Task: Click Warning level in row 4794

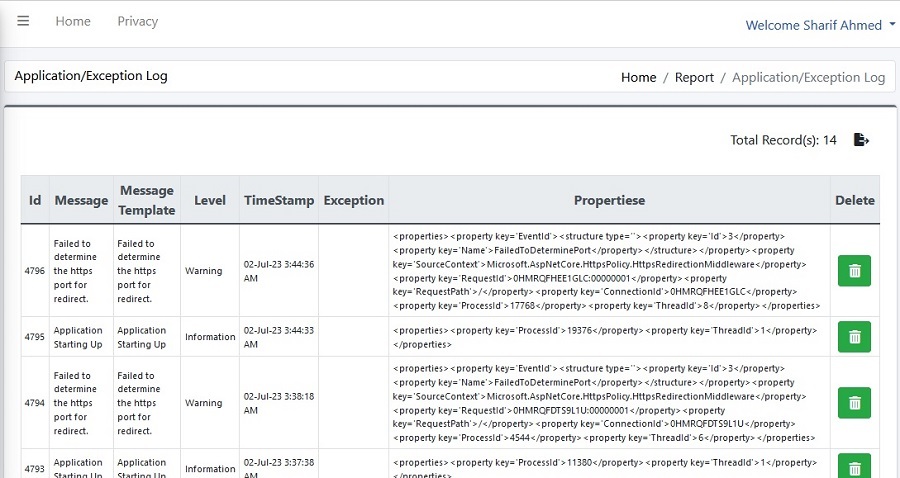Action: click(203, 403)
